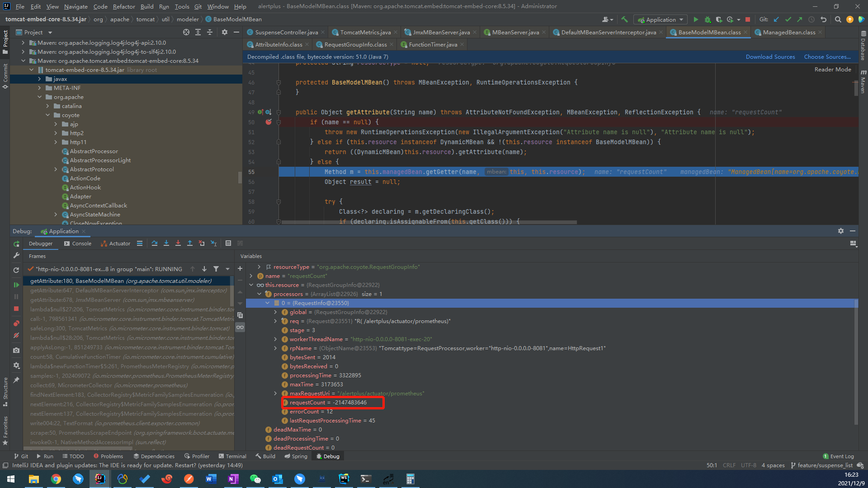Switch to the TomcatMetrics.java tab
This screenshot has width=868, height=488.
pyautogui.click(x=365, y=33)
